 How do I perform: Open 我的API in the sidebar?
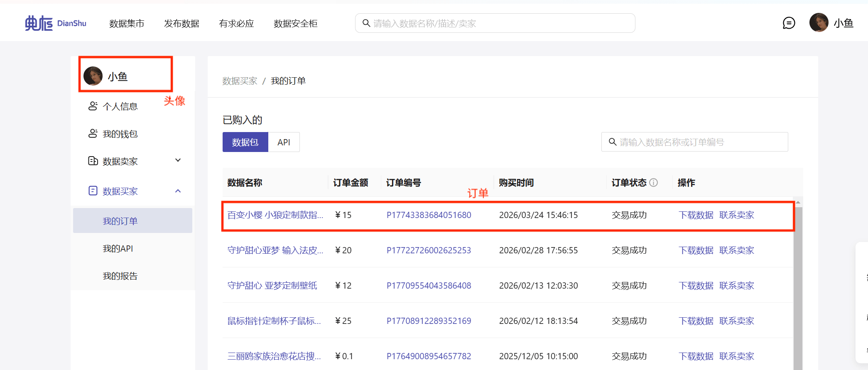pyautogui.click(x=118, y=248)
